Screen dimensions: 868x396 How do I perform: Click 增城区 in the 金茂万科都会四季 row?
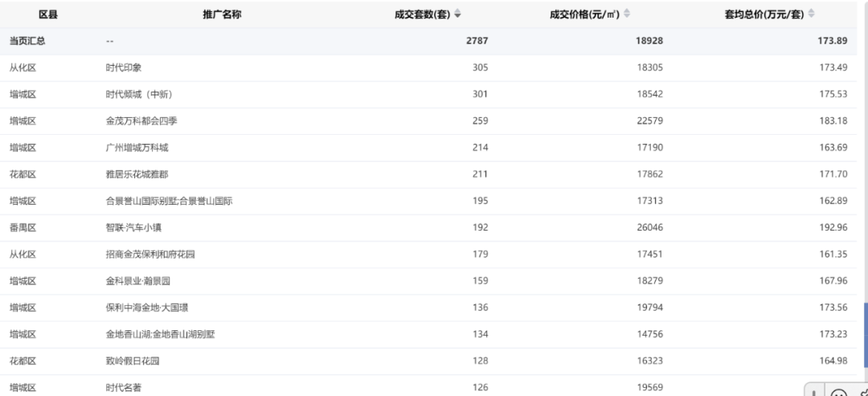click(23, 120)
